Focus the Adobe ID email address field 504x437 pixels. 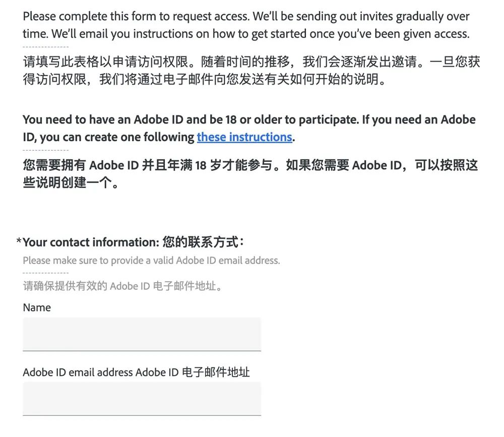point(142,399)
